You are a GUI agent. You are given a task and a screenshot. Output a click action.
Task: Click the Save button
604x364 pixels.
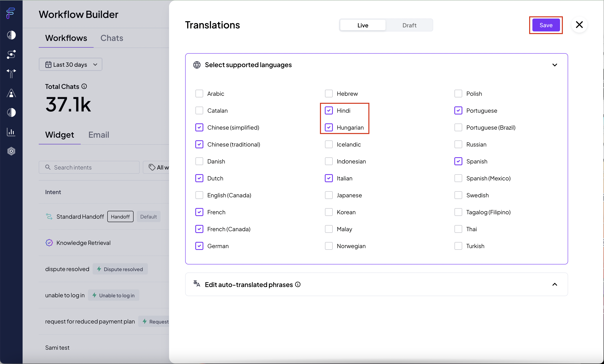coord(546,25)
